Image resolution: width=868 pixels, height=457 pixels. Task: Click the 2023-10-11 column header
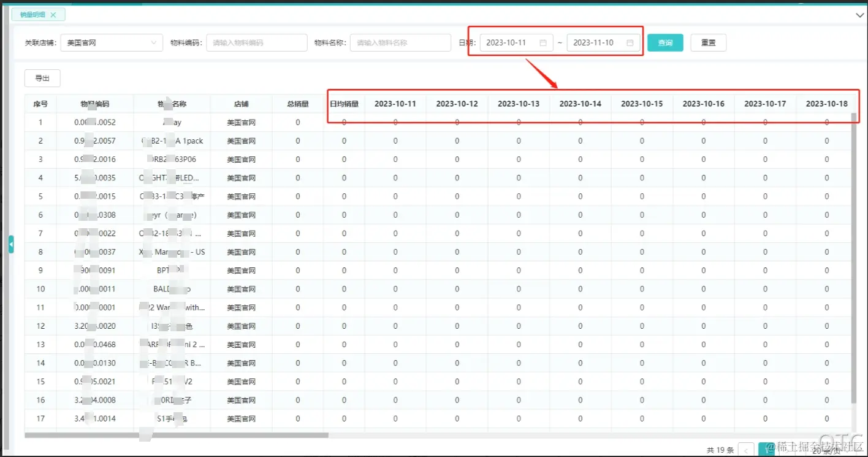coord(395,104)
